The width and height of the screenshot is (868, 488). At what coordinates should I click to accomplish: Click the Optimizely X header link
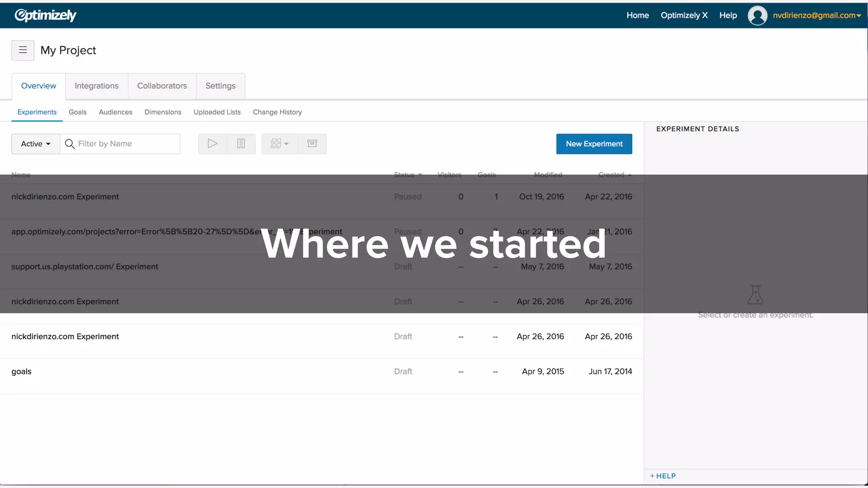click(684, 16)
